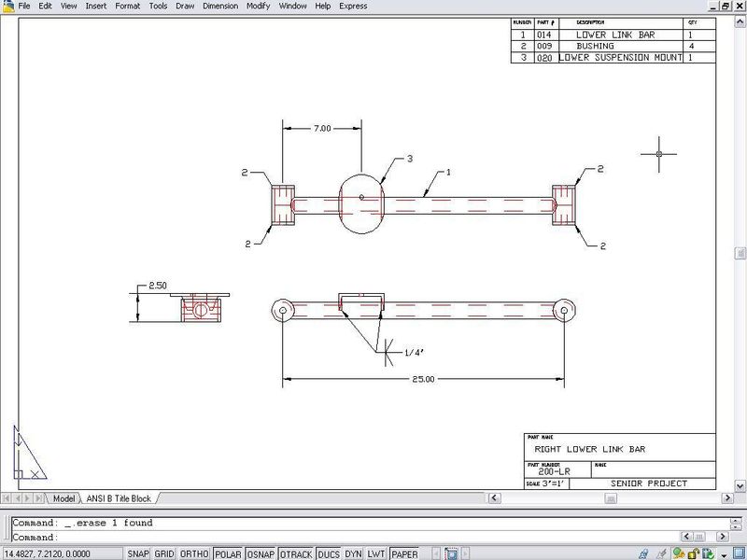Click the maximize viewport icon in status bar
747x560 pixels.
click(x=449, y=553)
